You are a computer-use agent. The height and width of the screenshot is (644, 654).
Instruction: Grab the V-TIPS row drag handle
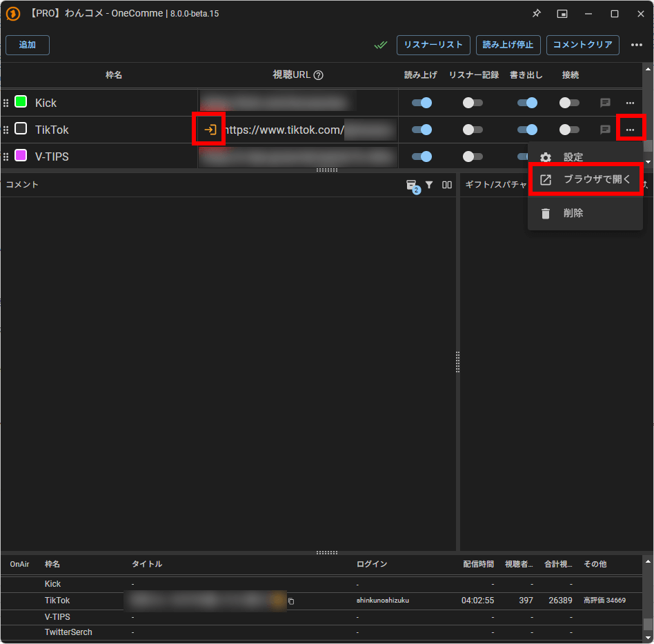[x=6, y=157]
